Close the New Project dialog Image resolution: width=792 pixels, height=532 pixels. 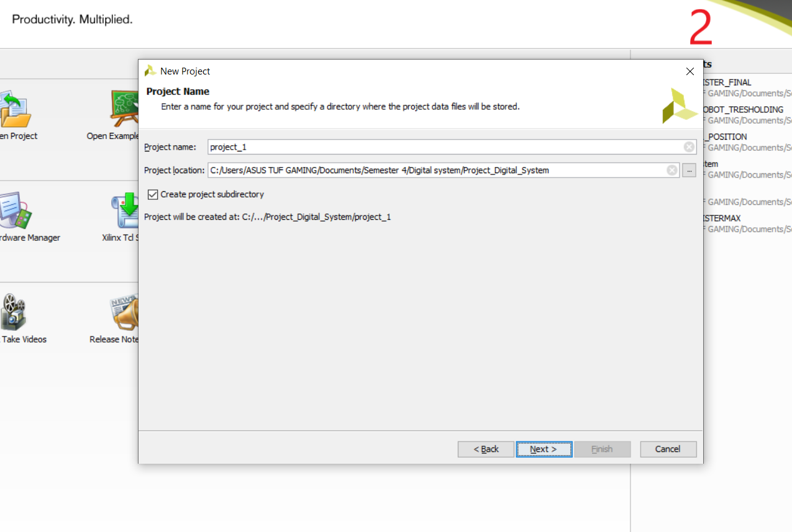[x=690, y=71]
